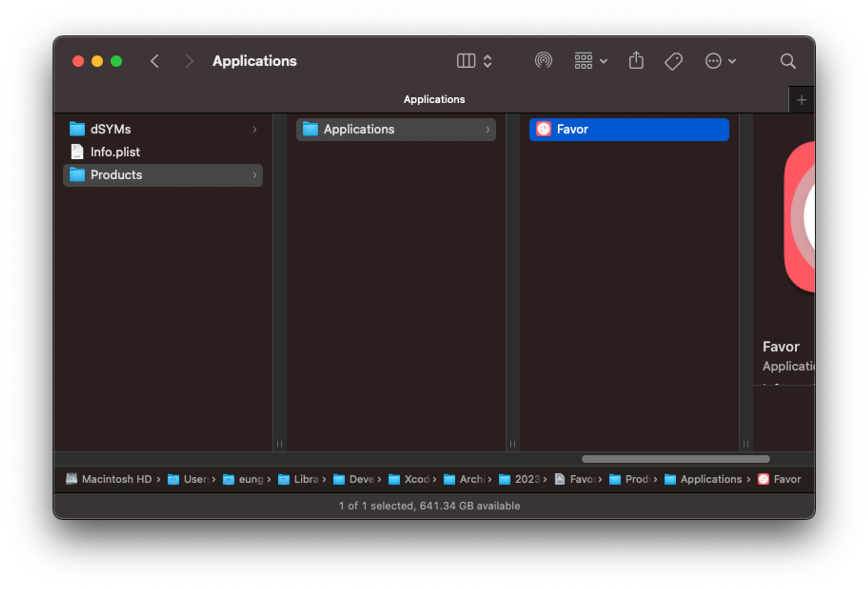
Task: Go back with the left arrow
Action: (155, 61)
